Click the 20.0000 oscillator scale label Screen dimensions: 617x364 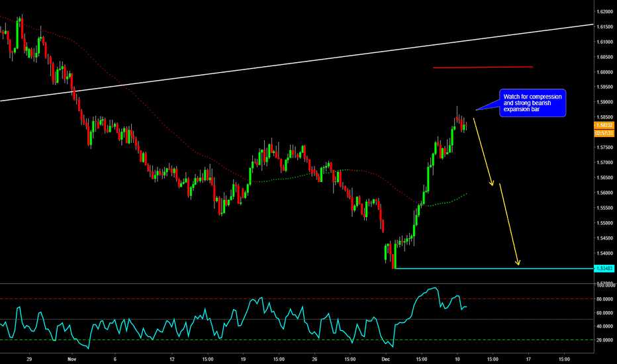[605, 340]
